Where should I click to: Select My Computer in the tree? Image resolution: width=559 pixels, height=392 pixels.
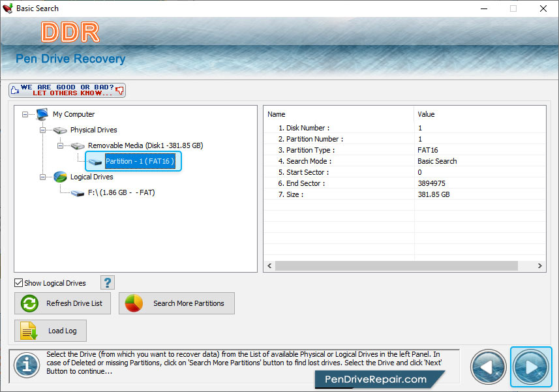tap(74, 114)
